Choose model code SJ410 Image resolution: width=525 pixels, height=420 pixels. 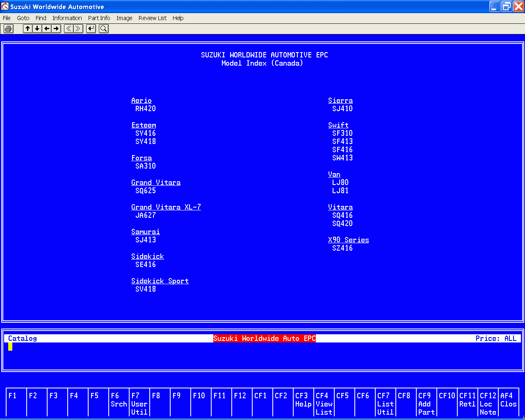(x=342, y=109)
